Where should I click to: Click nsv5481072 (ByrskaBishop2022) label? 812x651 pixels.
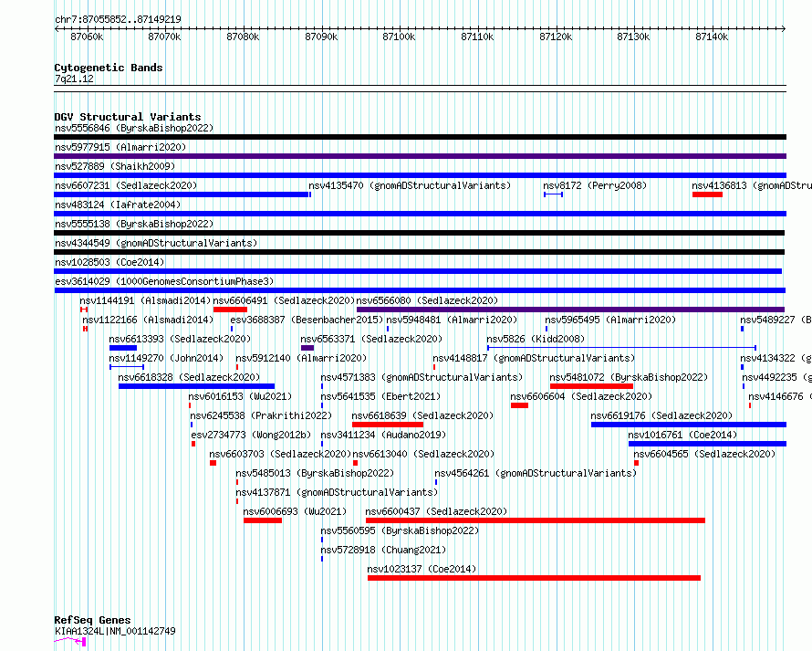629,377
